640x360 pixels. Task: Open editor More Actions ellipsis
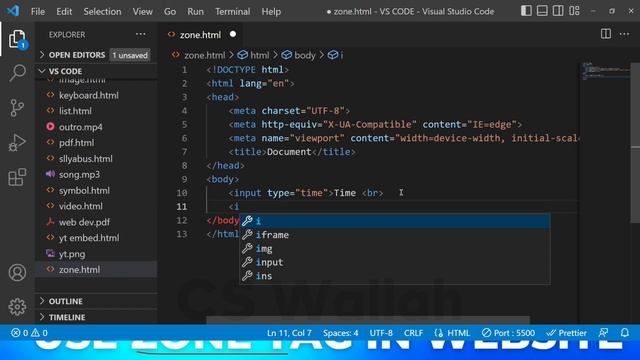(624, 34)
